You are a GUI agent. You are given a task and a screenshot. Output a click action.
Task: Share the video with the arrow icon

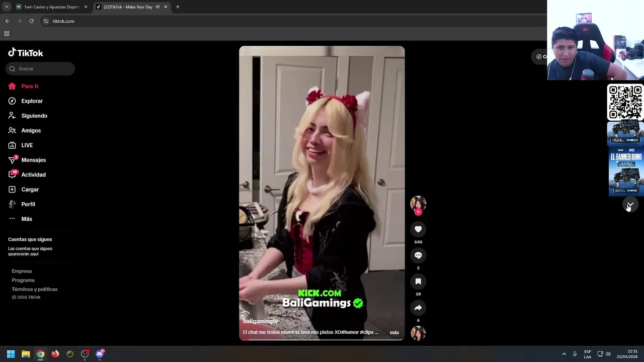click(x=418, y=308)
